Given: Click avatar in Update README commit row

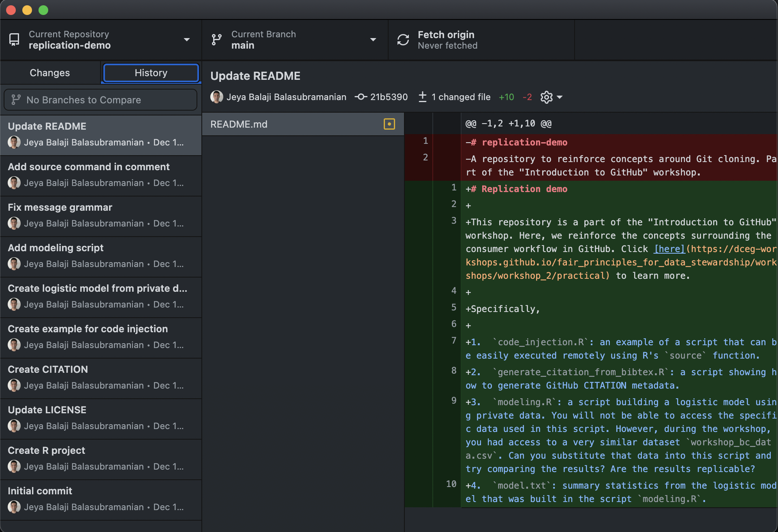Looking at the screenshot, I should 14,142.
